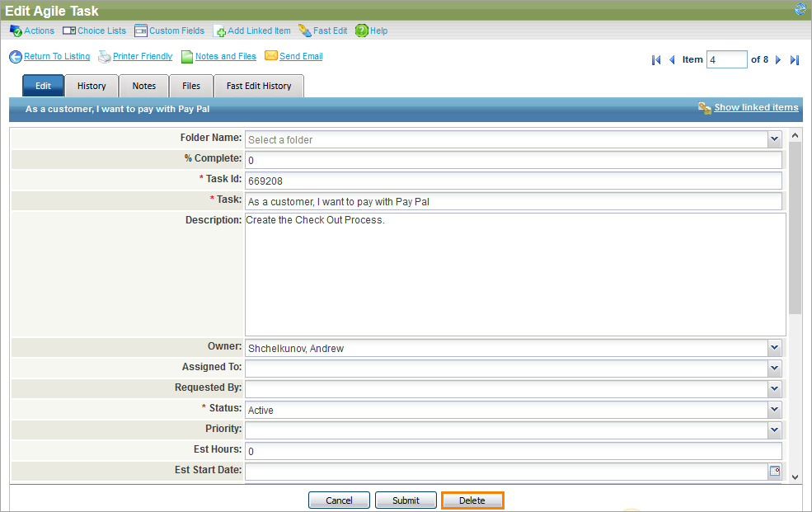This screenshot has width=812, height=512.
Task: Click the Est Hours input field
Action: [x=514, y=451]
